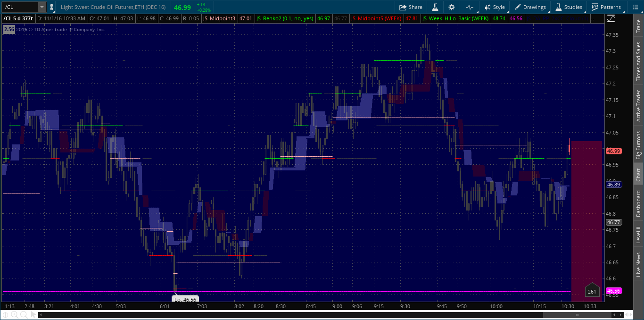The image size is (644, 320).
Task: Click the expansion arrows icon at bottom right
Action: coord(628,314)
